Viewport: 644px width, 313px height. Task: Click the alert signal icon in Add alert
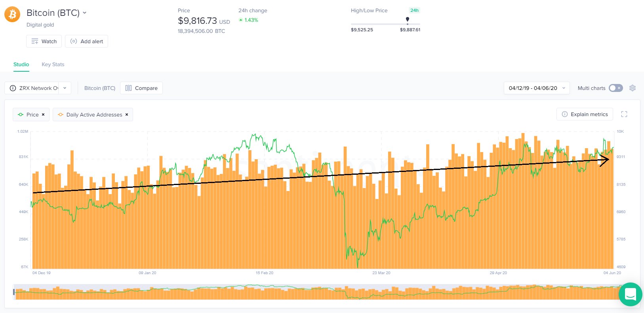74,41
